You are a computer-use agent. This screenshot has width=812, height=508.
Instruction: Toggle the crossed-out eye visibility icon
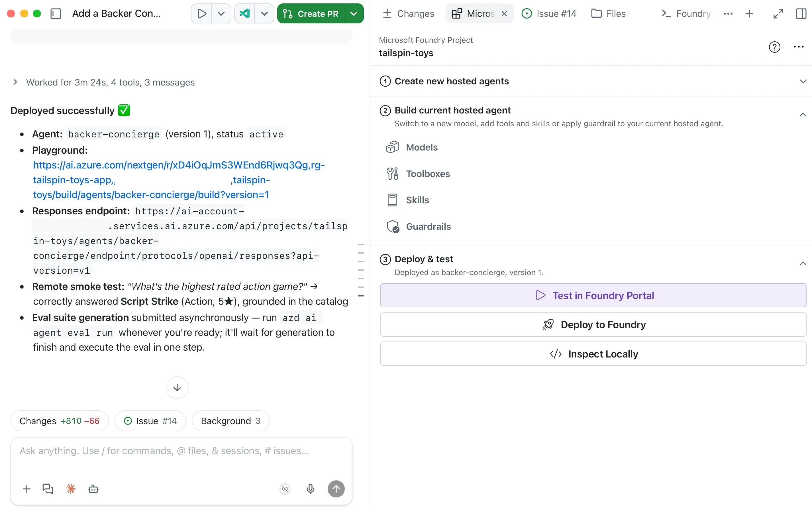(285, 489)
